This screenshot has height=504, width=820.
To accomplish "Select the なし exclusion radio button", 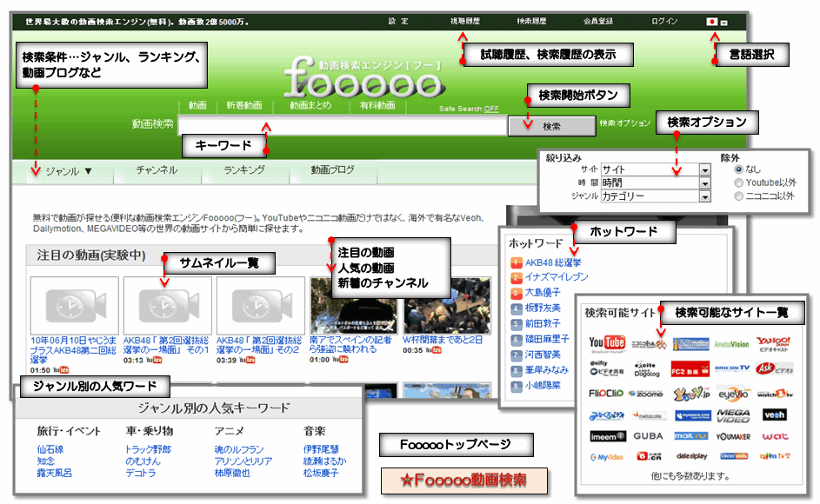I will coord(738,169).
